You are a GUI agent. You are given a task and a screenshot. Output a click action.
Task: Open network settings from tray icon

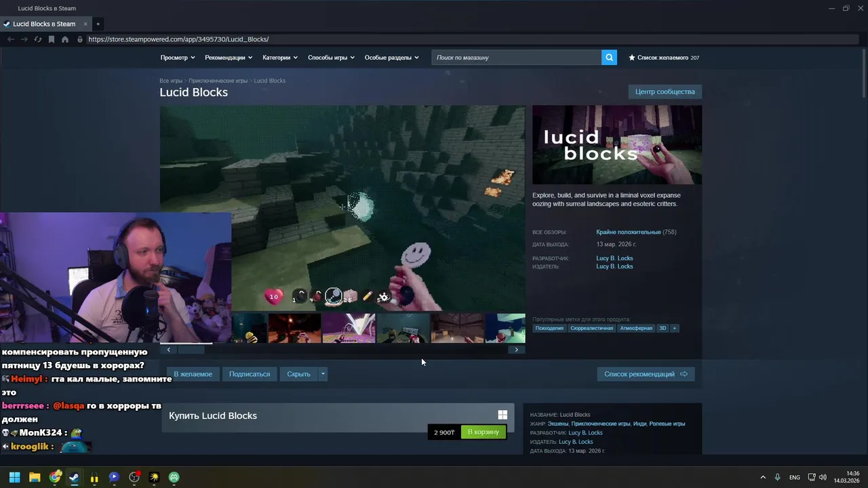[811, 477]
